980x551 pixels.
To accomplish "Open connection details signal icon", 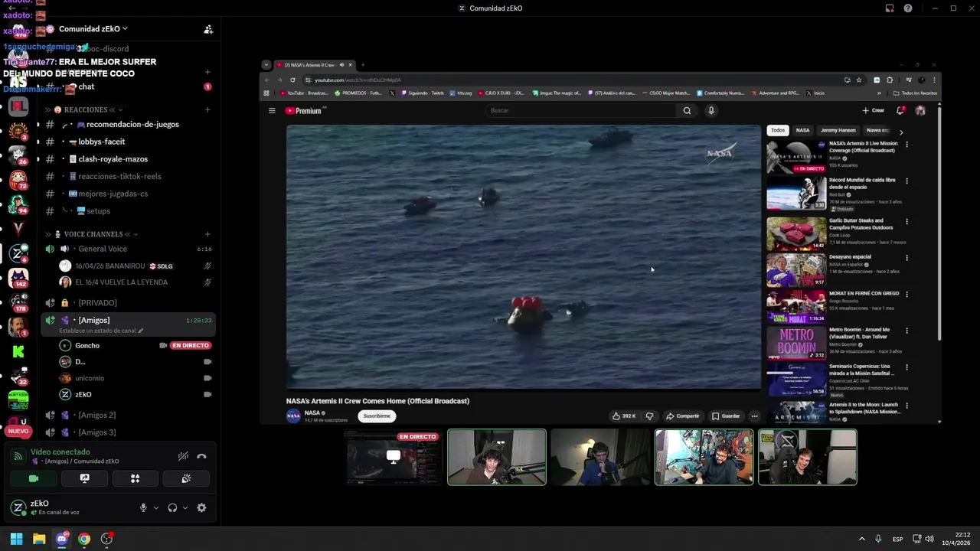I will pyautogui.click(x=18, y=456).
